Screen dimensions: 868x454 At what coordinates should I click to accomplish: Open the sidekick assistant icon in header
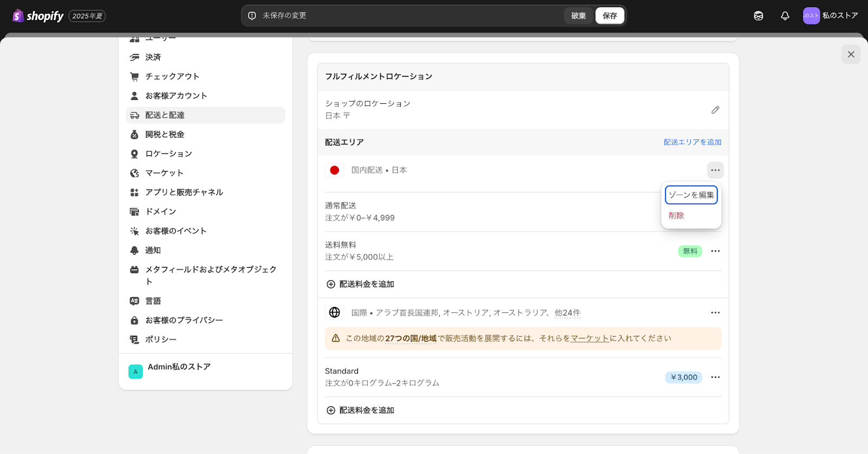click(x=758, y=16)
